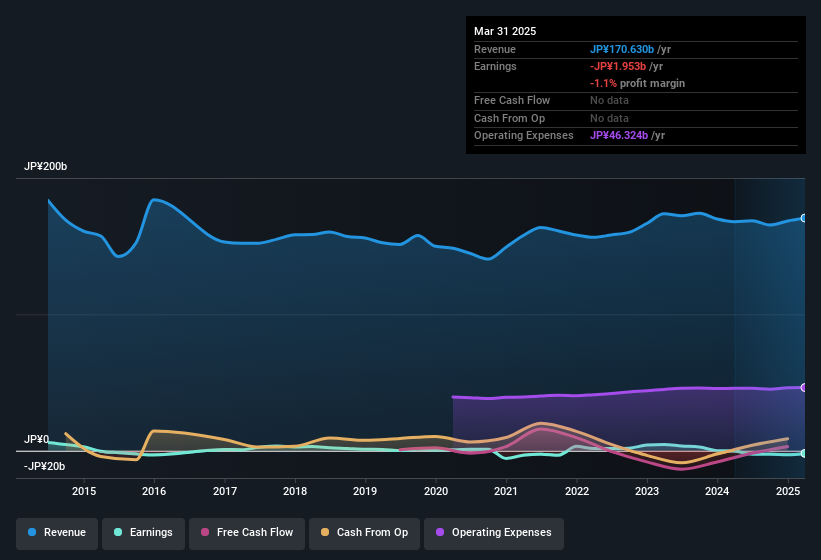Toggle the Free Cash Flow legend button
The width and height of the screenshot is (821, 560).
click(x=247, y=533)
